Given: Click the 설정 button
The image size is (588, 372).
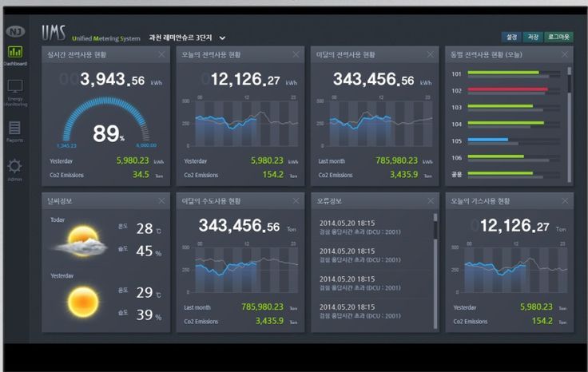Looking at the screenshot, I should click(x=511, y=38).
